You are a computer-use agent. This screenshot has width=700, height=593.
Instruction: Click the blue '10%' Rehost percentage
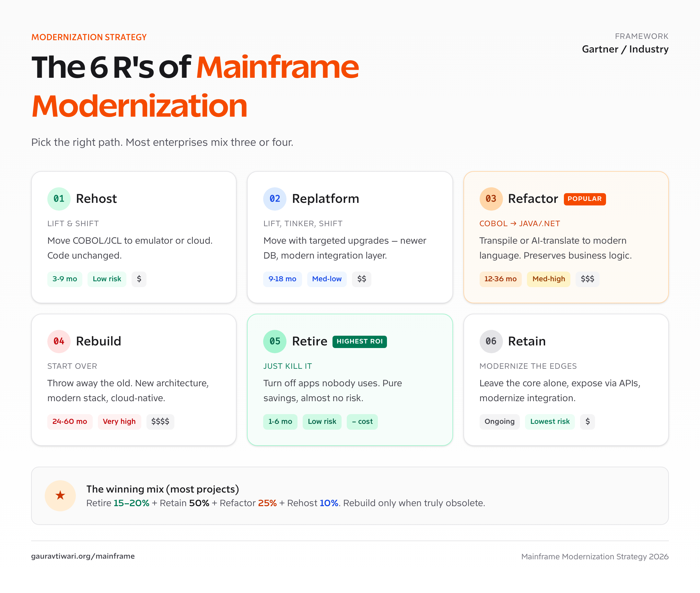[329, 503]
